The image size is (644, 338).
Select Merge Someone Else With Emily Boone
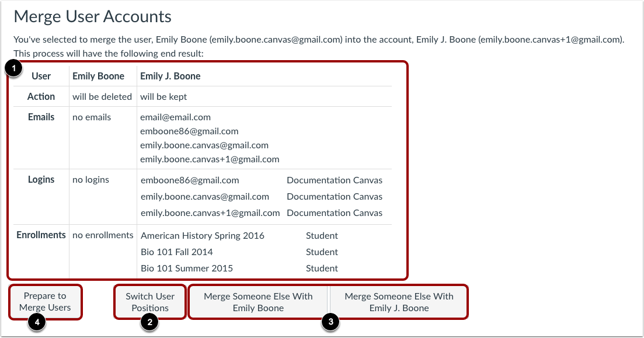pyautogui.click(x=257, y=301)
